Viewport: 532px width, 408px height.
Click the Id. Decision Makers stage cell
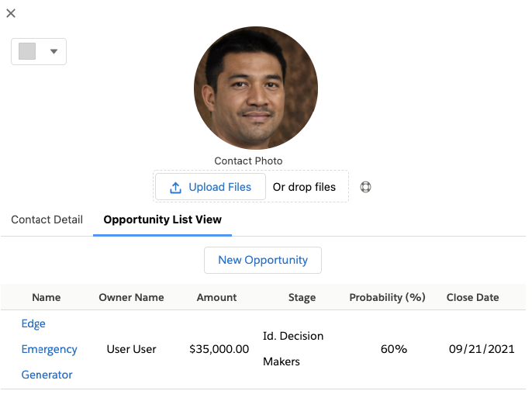[x=293, y=349]
